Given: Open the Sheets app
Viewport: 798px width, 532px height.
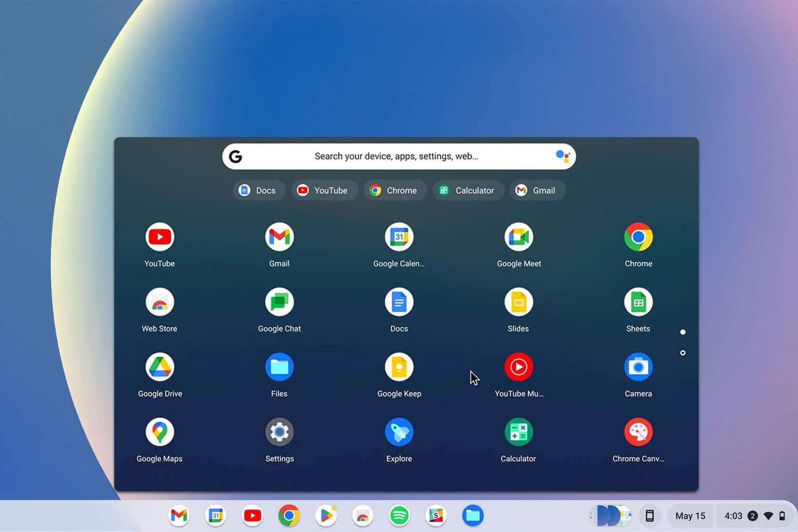Looking at the screenshot, I should coord(638,302).
